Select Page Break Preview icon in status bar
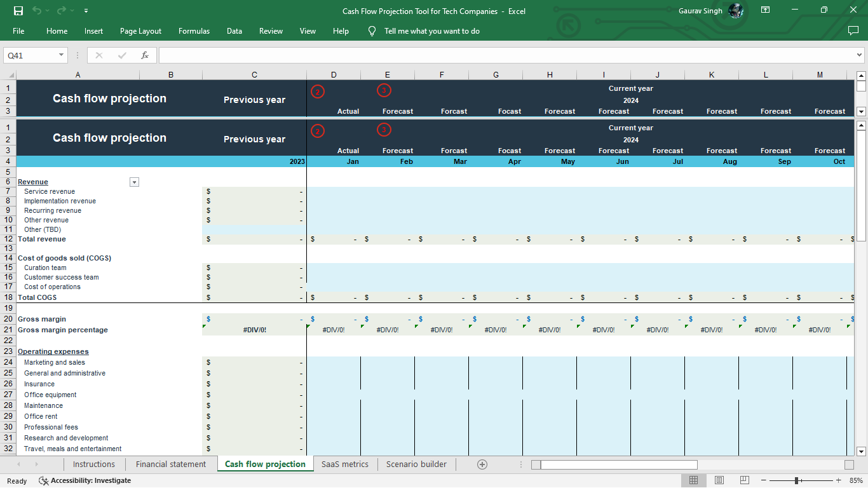The width and height of the screenshot is (868, 488). click(743, 480)
